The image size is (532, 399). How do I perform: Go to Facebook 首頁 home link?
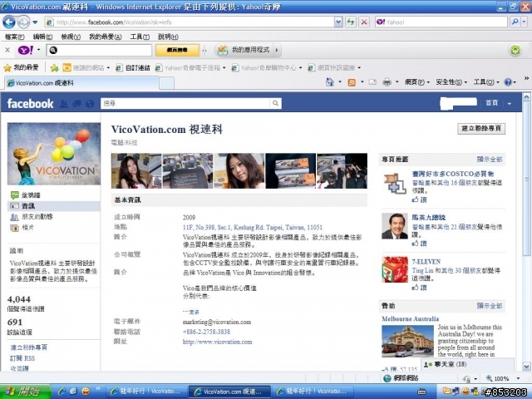[x=491, y=103]
